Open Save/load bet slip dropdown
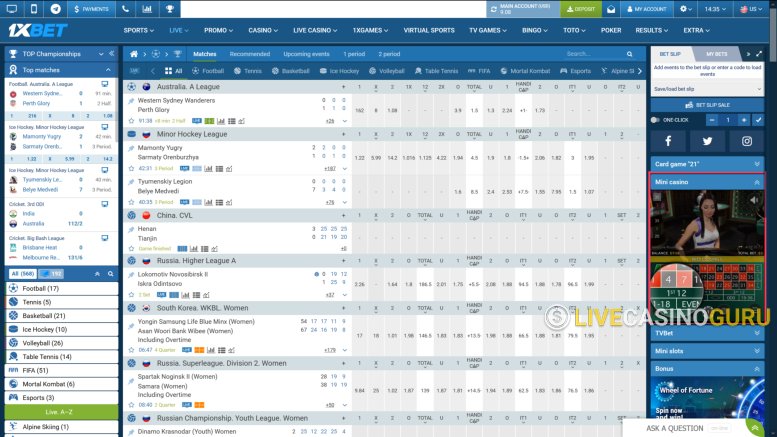Screen dimensions: 777x437 coord(707,89)
